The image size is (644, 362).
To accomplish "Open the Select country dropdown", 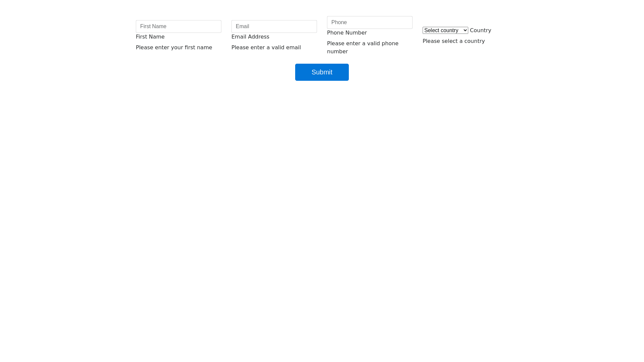I will (445, 31).
